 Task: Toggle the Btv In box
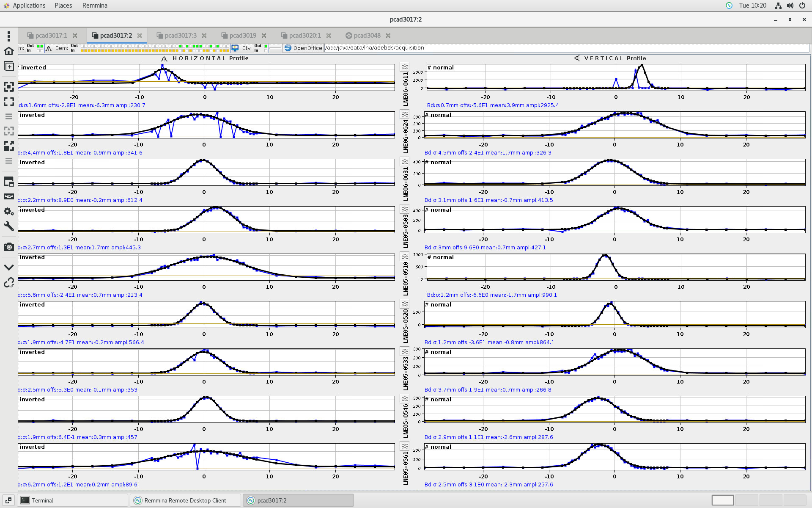click(266, 50)
